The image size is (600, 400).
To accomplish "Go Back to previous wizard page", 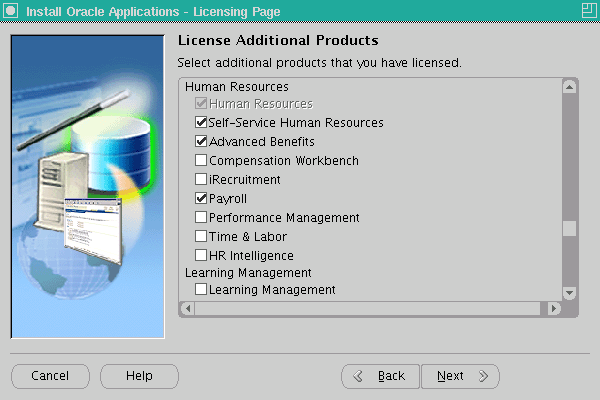I will [380, 376].
